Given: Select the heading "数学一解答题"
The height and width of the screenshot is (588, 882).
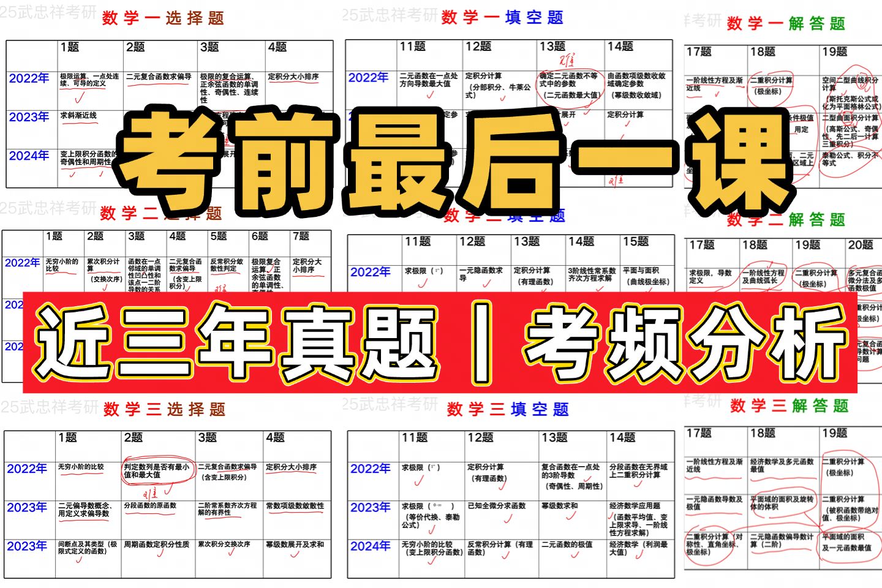Looking at the screenshot, I should (x=786, y=24).
